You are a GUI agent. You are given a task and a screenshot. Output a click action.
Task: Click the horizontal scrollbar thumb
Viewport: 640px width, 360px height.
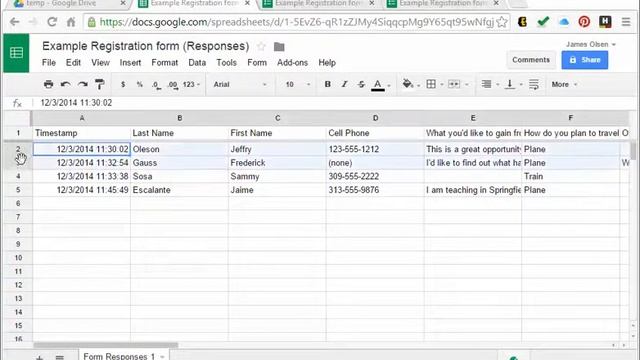pos(106,345)
